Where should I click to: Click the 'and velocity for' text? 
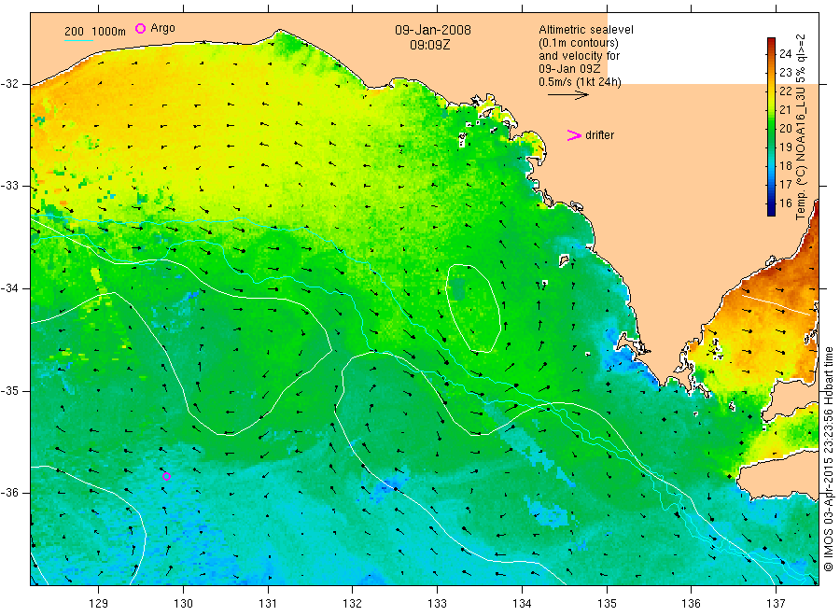pyautogui.click(x=579, y=56)
